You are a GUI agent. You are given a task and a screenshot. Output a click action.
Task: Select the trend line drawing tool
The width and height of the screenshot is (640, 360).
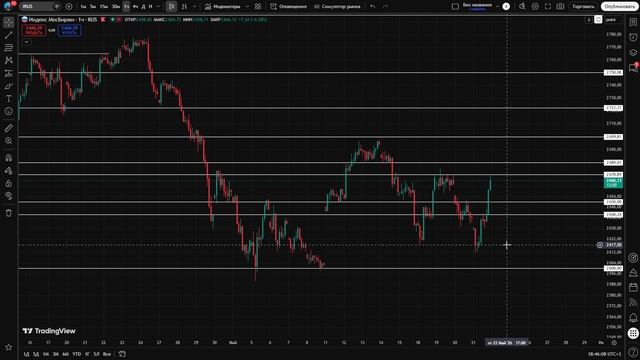[x=9, y=35]
